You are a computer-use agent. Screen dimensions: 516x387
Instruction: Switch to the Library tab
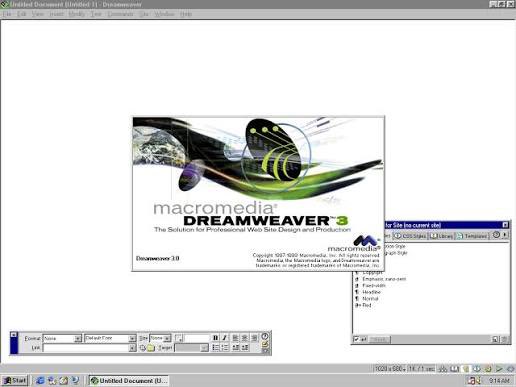[x=441, y=236]
